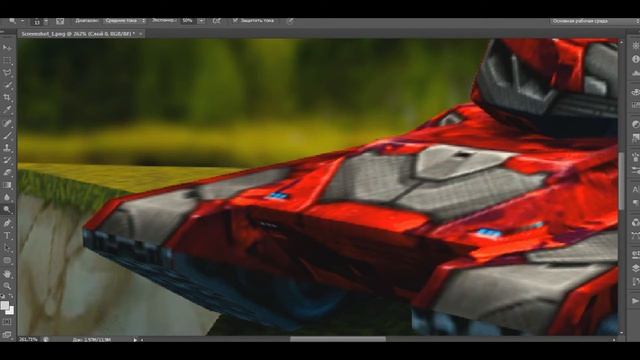Click document size status text
Screen dimensions: 640x360
[92, 339]
